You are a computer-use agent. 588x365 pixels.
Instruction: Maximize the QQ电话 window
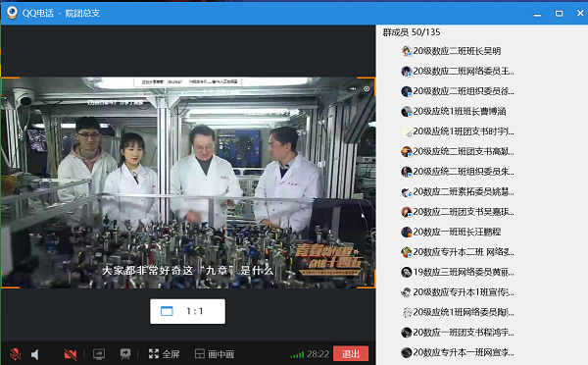pyautogui.click(x=559, y=14)
